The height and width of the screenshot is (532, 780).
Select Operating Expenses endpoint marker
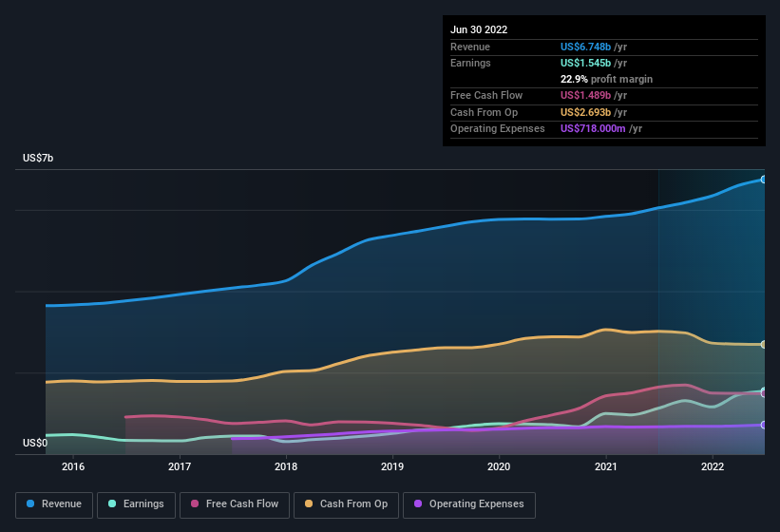point(764,425)
